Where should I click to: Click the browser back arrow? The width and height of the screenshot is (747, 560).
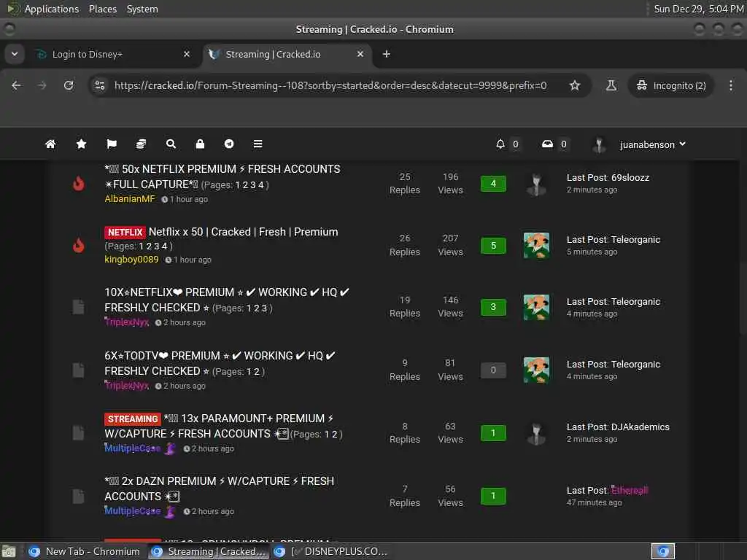16,85
